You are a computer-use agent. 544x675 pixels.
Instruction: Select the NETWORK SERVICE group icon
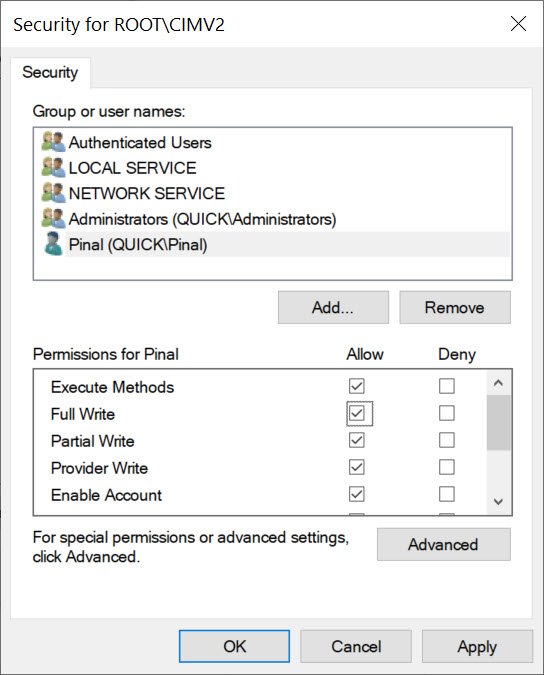coord(53,193)
